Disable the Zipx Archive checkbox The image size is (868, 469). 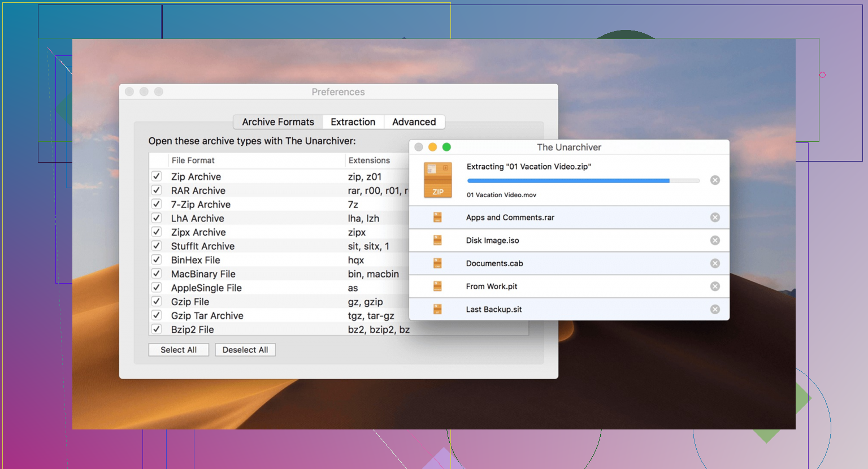click(x=157, y=232)
